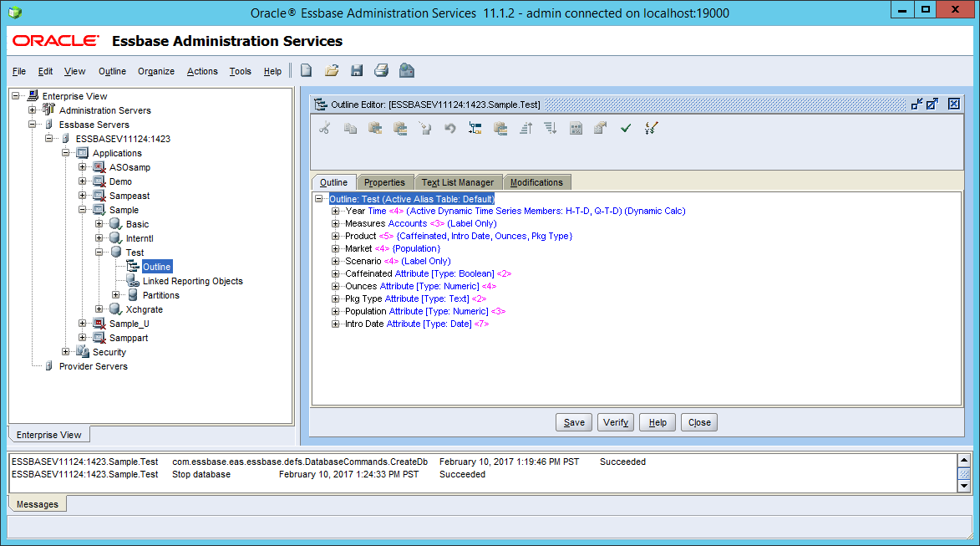Click the sort descending down-arrow icon

(551, 128)
